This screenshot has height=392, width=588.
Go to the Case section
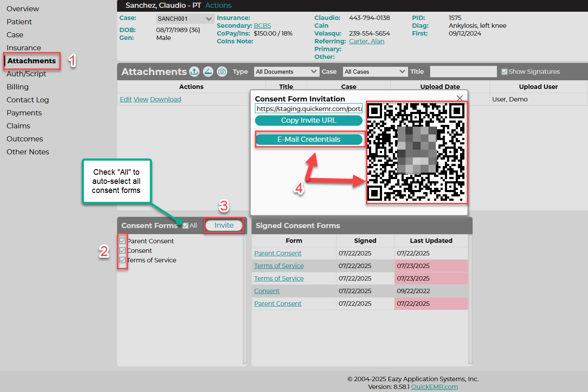point(15,35)
